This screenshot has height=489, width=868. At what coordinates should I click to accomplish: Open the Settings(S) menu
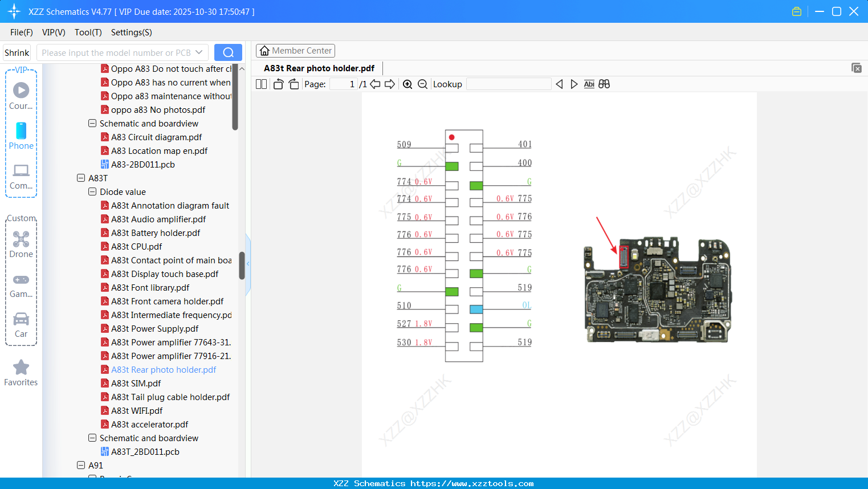(131, 32)
